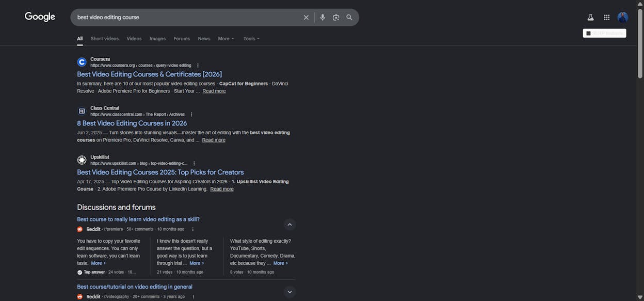Click '50+ comments' on r/premiere post
This screenshot has height=301, width=644.
pyautogui.click(x=140, y=229)
